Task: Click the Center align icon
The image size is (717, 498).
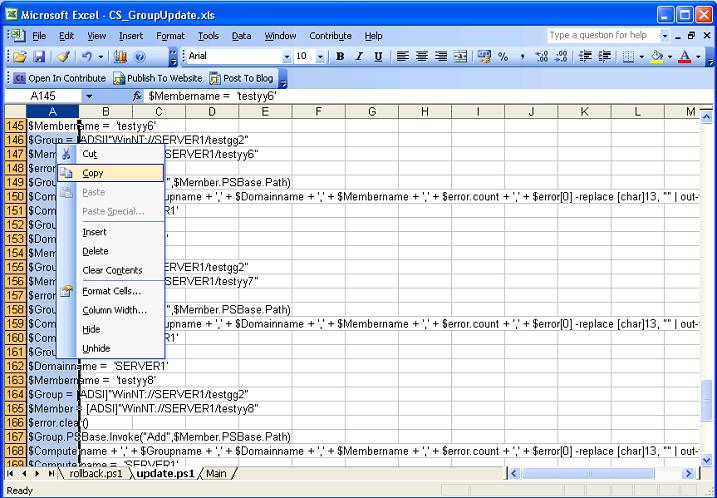Action: point(422,57)
